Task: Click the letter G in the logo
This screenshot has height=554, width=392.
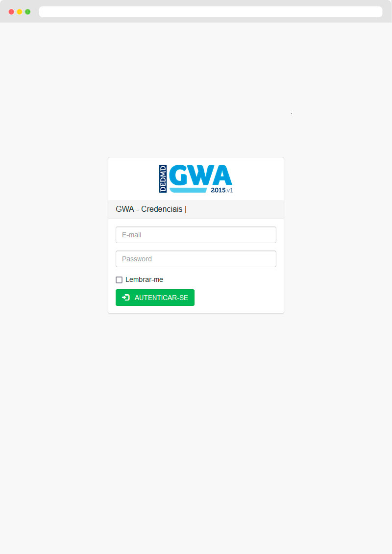Action: (178, 175)
